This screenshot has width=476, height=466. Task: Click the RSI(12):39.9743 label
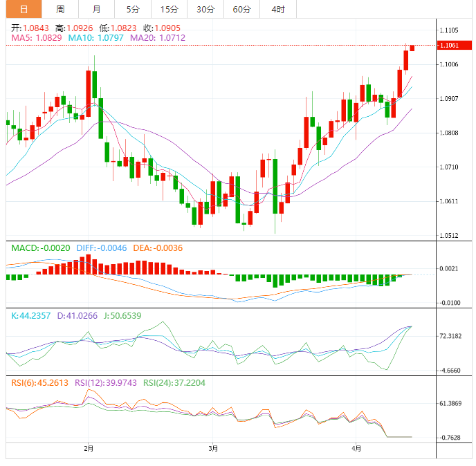pyautogui.click(x=106, y=383)
